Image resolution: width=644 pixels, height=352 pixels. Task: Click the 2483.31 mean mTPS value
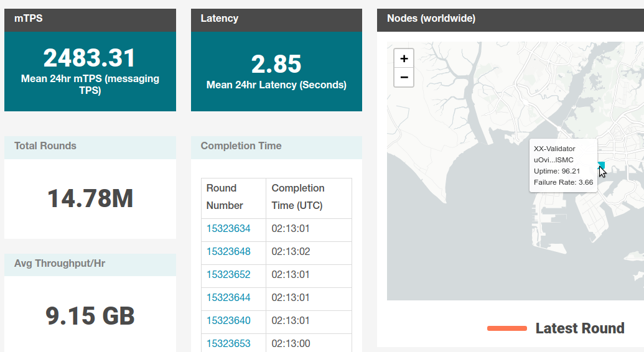[90, 58]
